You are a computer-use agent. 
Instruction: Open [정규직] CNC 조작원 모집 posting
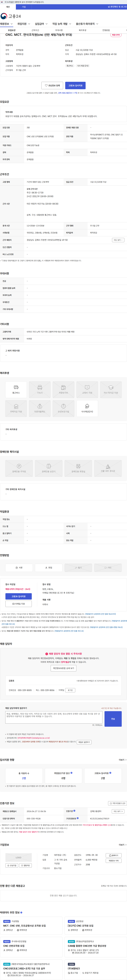tap(80, 926)
